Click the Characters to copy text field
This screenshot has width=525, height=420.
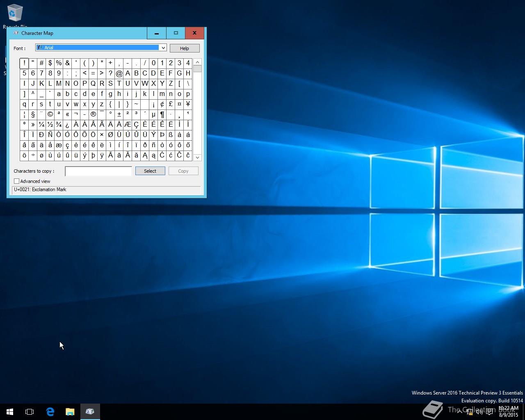[98, 171]
